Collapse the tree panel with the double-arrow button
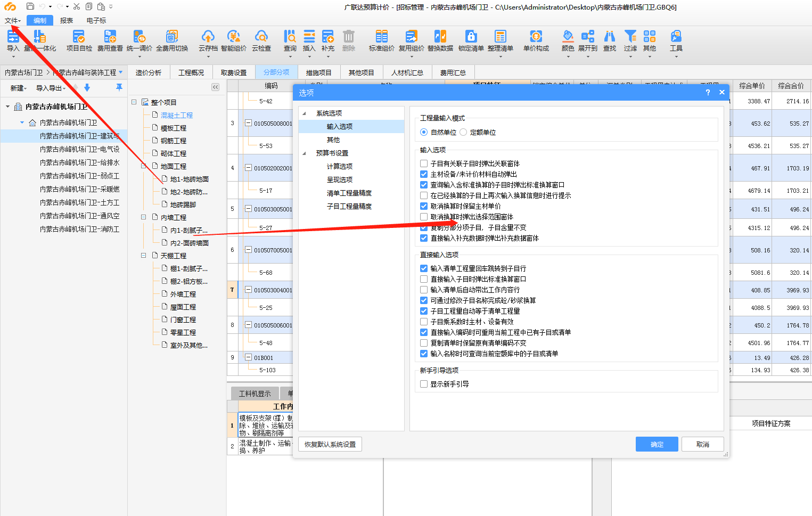Image resolution: width=812 pixels, height=516 pixels. pyautogui.click(x=215, y=87)
